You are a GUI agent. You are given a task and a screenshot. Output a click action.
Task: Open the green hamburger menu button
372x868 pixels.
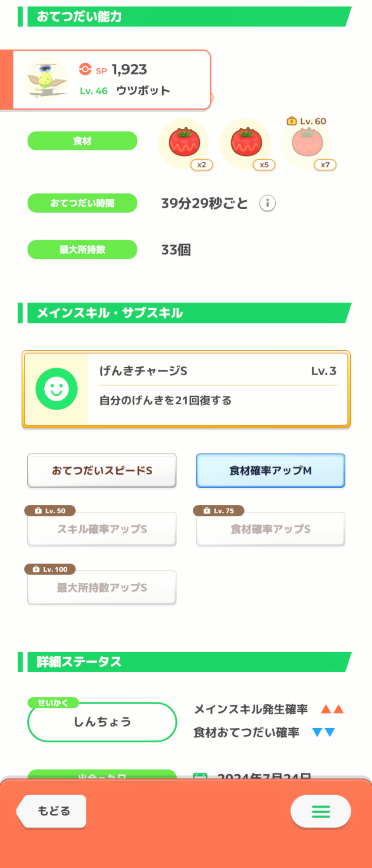pos(321,811)
